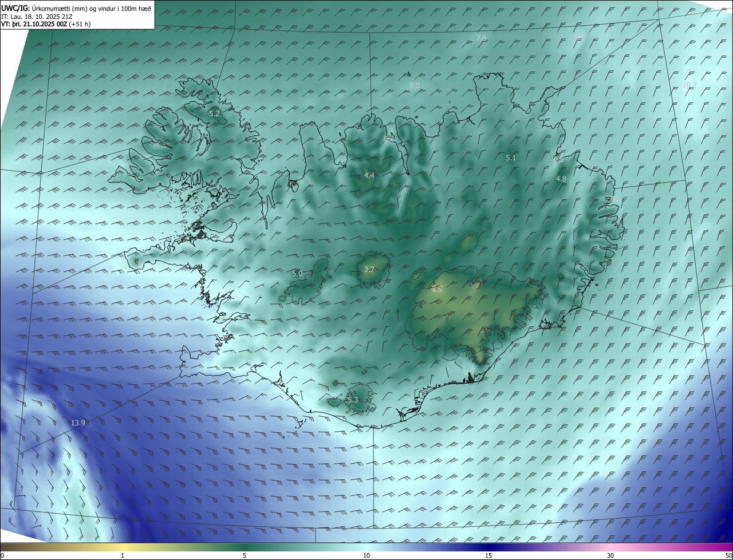
Task: Click the 5.0 value in west Iceland
Action: click(x=297, y=274)
